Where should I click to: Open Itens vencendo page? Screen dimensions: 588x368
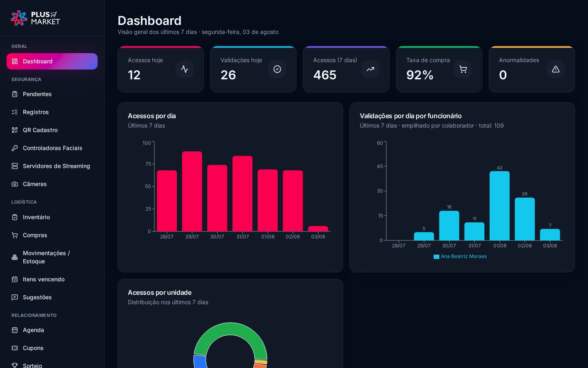pos(52,279)
